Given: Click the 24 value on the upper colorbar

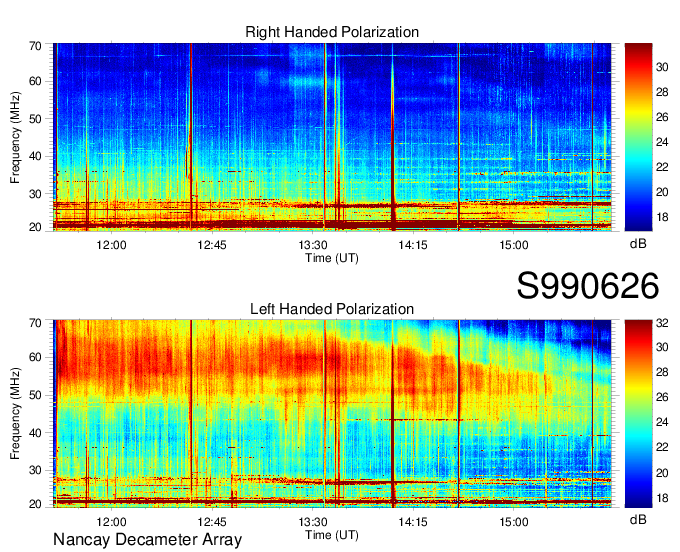Looking at the screenshot, I should pyautogui.click(x=662, y=142).
